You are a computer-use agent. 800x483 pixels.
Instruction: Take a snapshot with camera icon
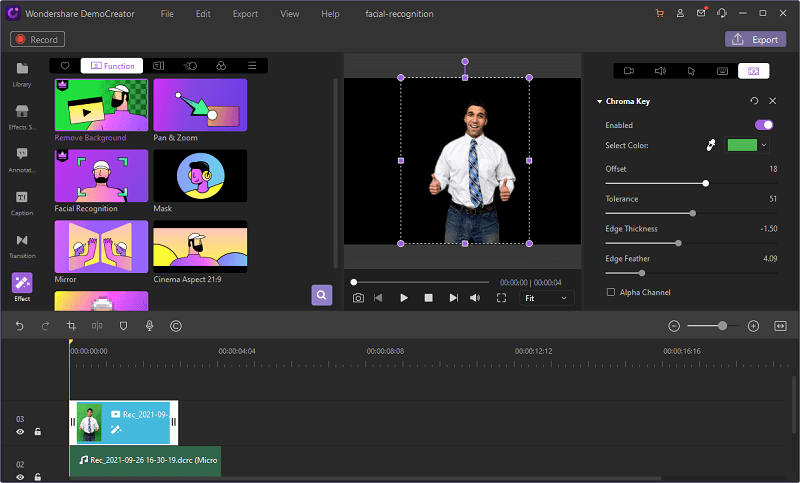pos(358,298)
